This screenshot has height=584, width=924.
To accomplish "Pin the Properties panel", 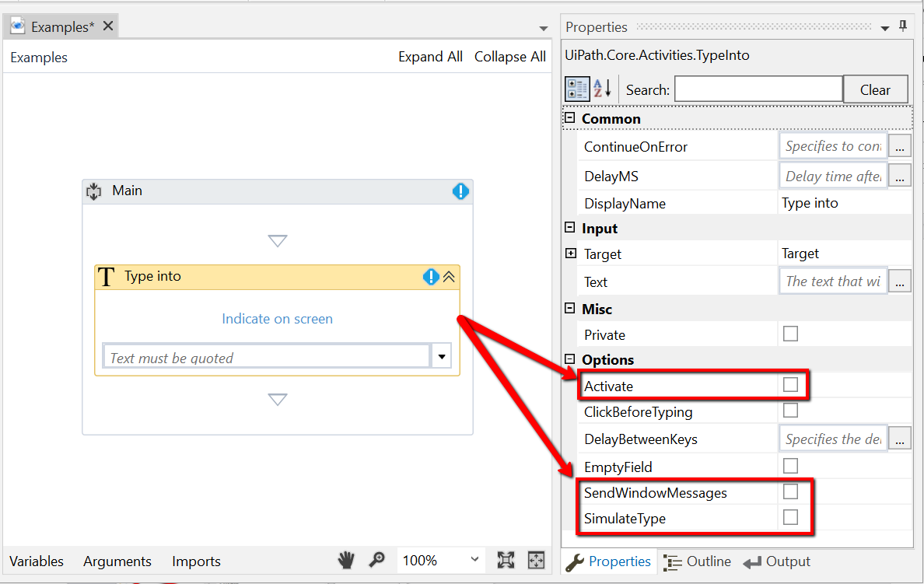I will tap(903, 26).
